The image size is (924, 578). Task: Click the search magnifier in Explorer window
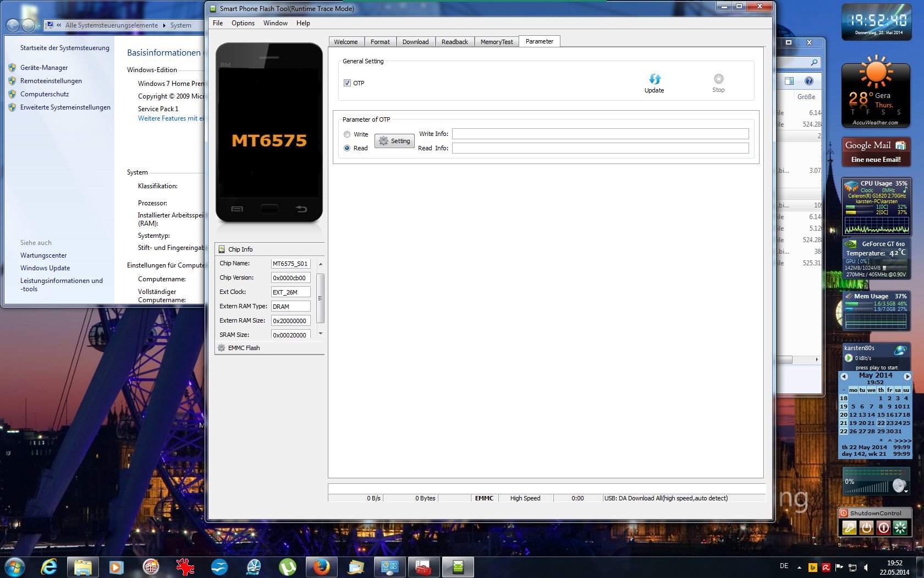pyautogui.click(x=814, y=62)
